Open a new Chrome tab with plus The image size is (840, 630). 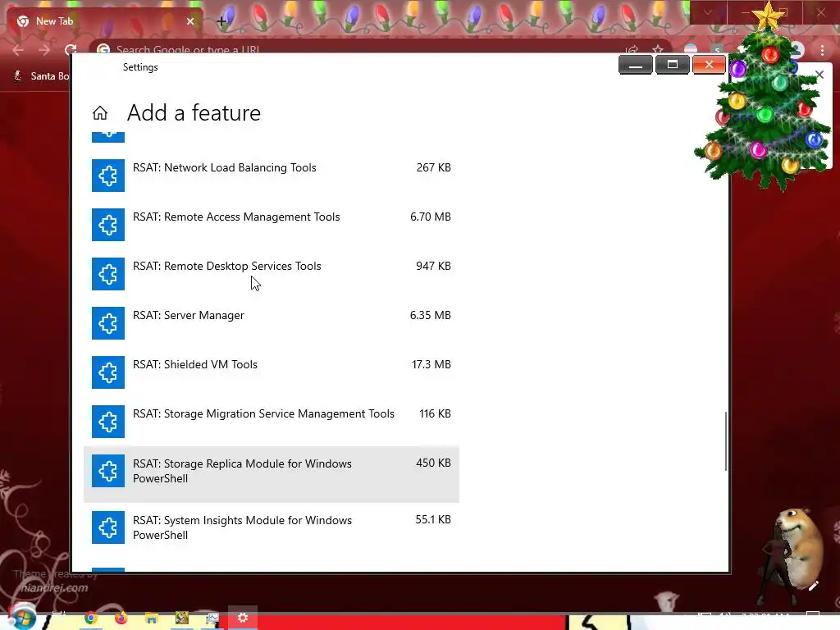coord(221,21)
